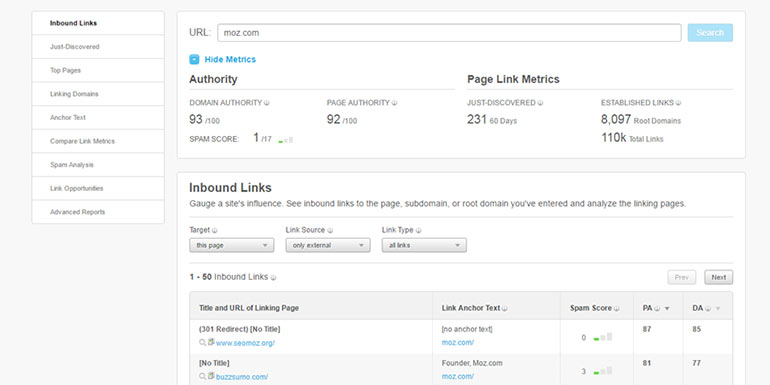Open moz.com/ link under no anchor text
Viewport: 770px width, 385px height.
tap(458, 343)
